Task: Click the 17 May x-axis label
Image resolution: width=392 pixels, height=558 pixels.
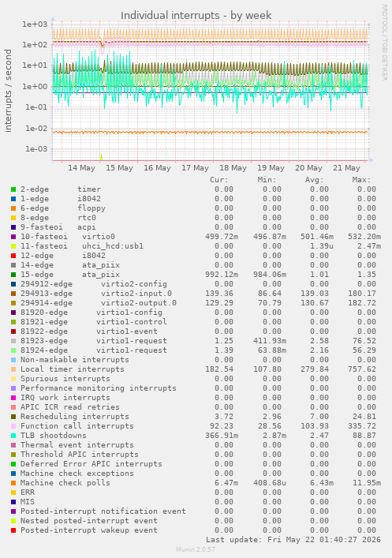Action: (x=195, y=168)
